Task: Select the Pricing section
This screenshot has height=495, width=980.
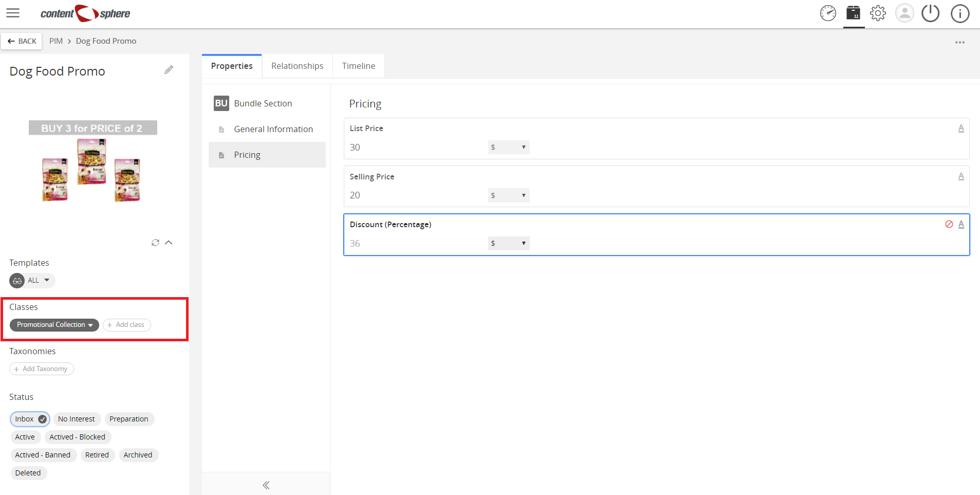Action: (x=267, y=155)
